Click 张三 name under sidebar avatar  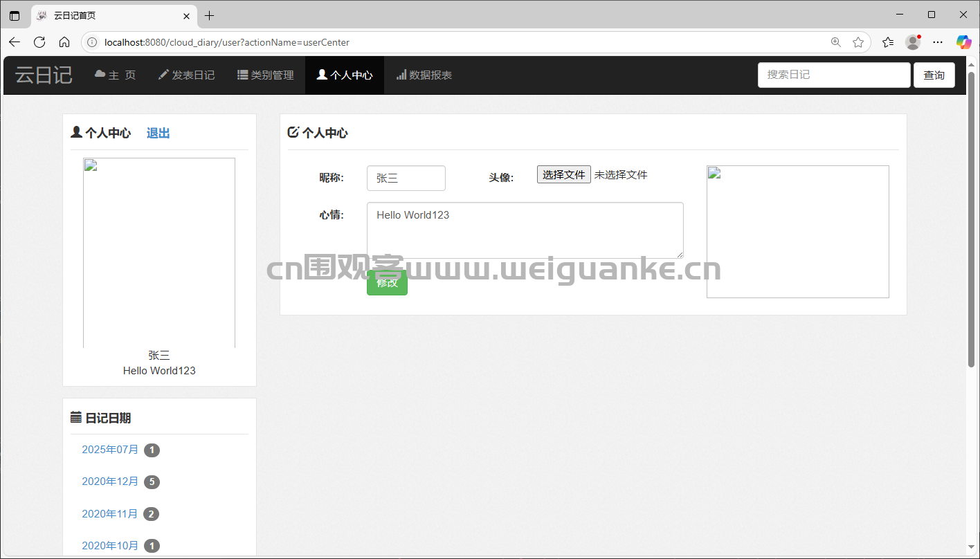pyautogui.click(x=159, y=355)
